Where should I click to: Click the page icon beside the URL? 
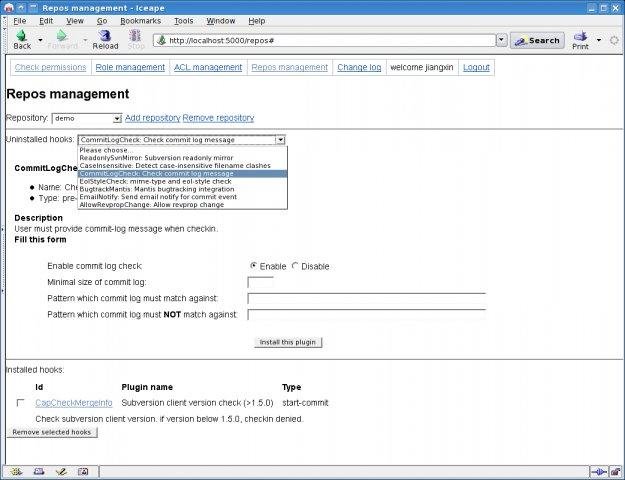[161, 40]
